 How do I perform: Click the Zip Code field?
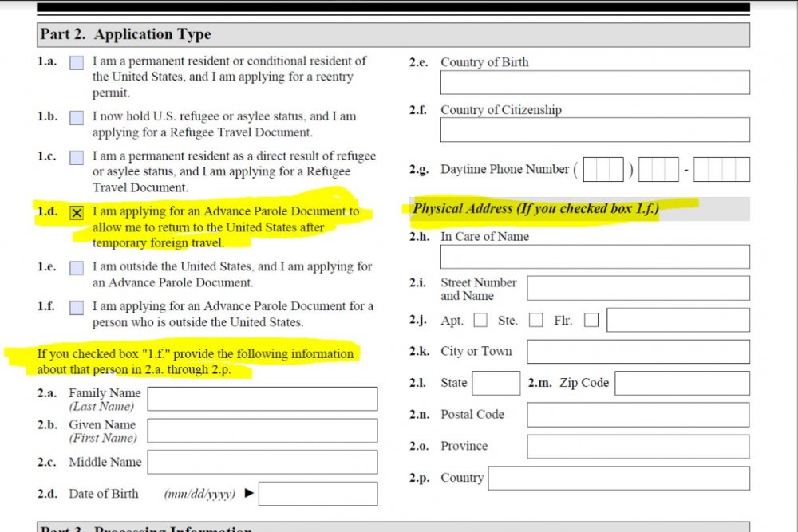[682, 383]
